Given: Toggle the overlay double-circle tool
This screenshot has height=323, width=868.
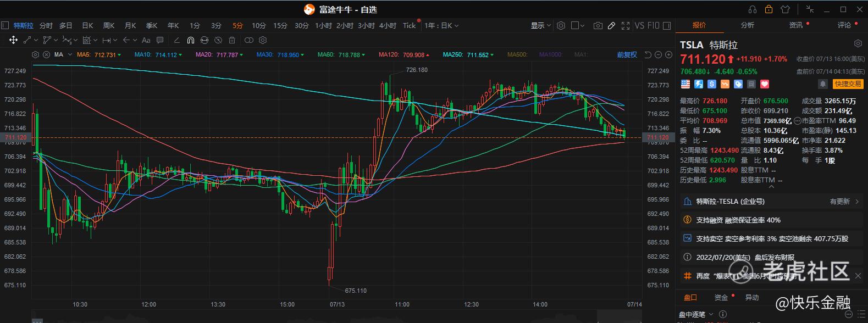Looking at the screenshot, I should point(249,40).
